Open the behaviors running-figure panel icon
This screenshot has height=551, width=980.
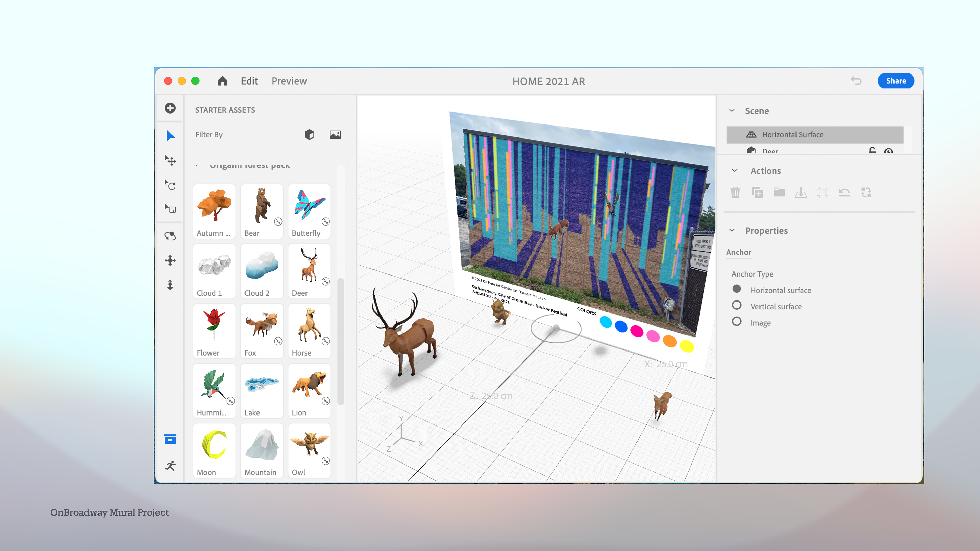coord(170,466)
